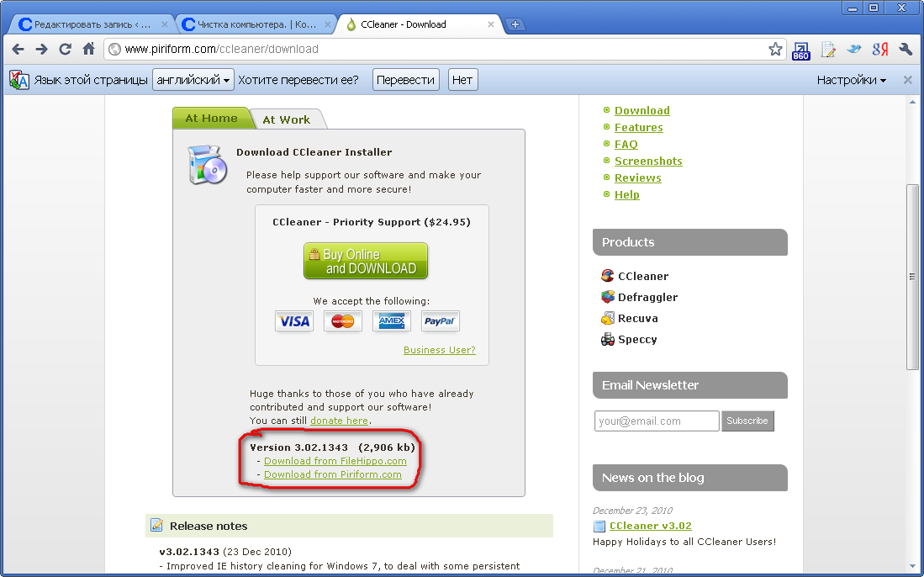Reload the current page
Image resolution: width=924 pixels, height=577 pixels.
click(x=65, y=49)
